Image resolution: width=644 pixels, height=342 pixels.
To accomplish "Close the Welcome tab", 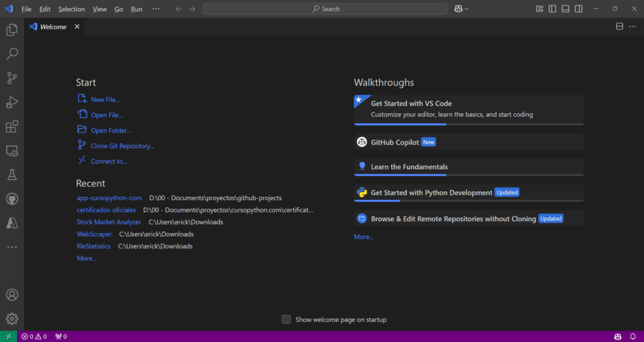I will pyautogui.click(x=77, y=26).
